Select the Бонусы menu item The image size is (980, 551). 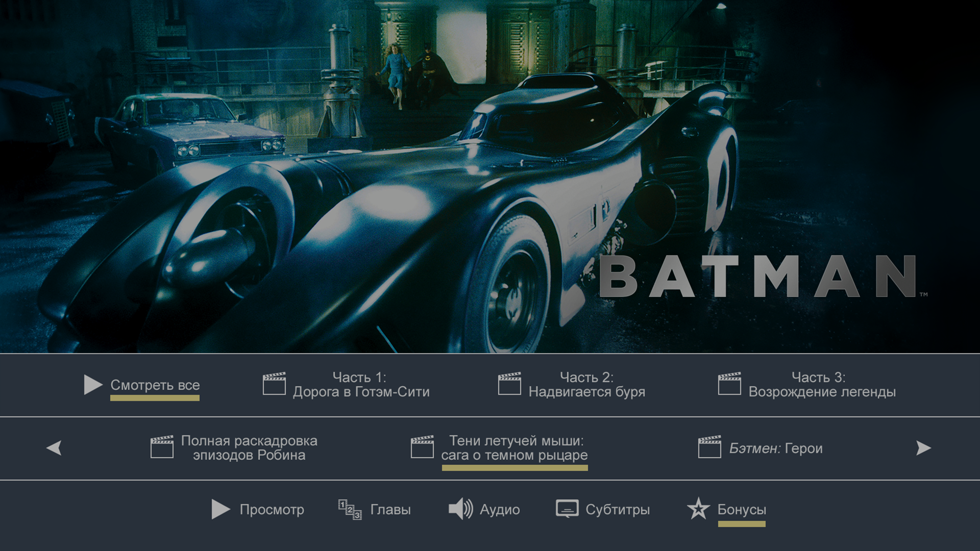pos(742,510)
